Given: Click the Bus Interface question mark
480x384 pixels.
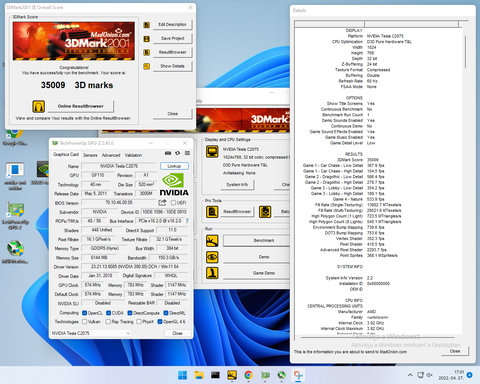Looking at the screenshot, I should coord(187,221).
